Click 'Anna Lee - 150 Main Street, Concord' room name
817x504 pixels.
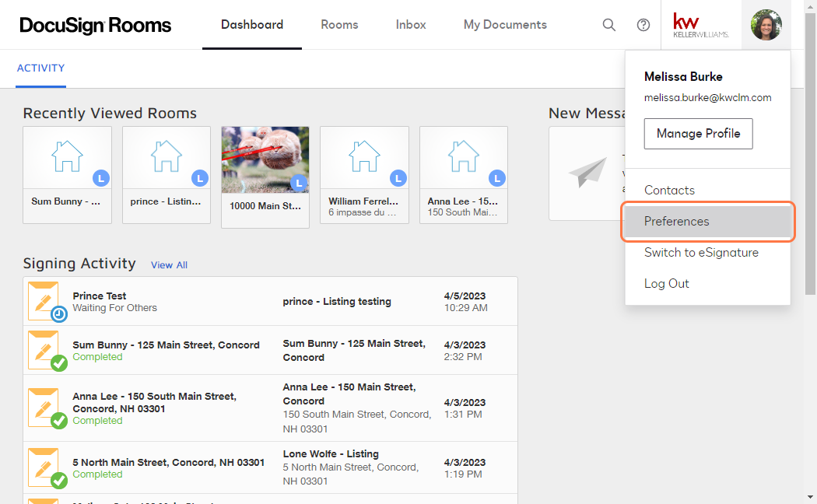tap(349, 394)
